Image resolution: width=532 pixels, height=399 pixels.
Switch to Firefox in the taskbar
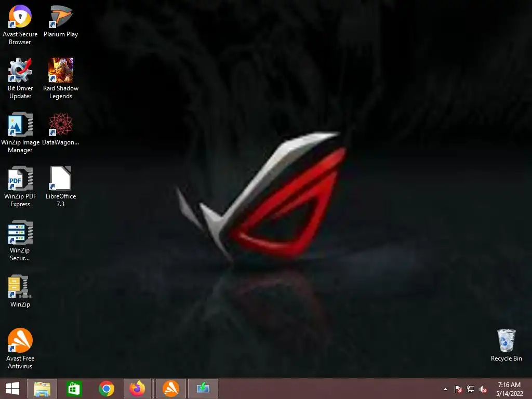coord(137,389)
